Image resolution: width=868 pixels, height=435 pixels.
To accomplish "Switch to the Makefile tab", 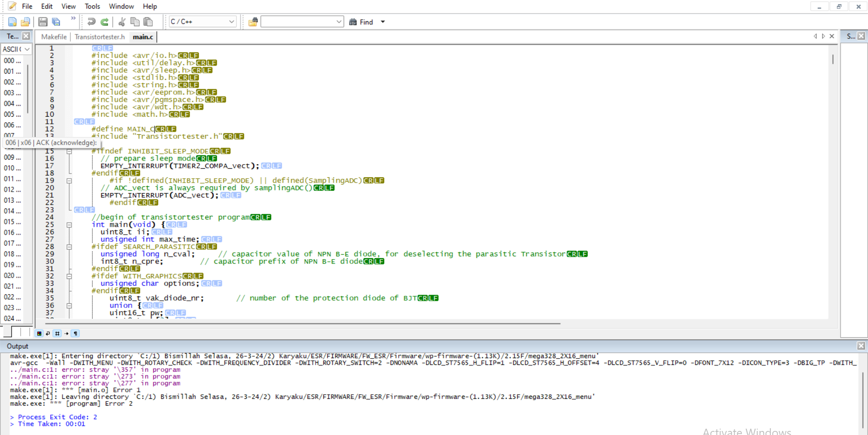I will 54,37.
